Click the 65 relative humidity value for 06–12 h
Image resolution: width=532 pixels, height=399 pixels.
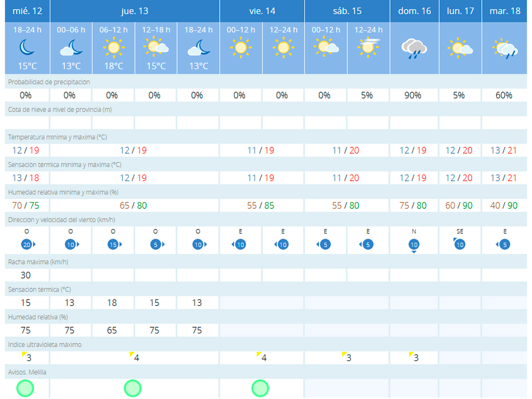[x=112, y=330]
